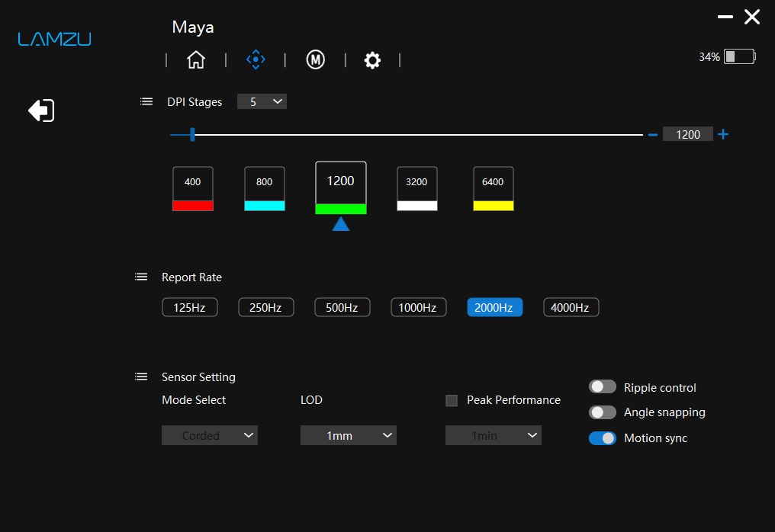The image size is (775, 532).
Task: Open the LOD 1mm dropdown
Action: (x=349, y=435)
